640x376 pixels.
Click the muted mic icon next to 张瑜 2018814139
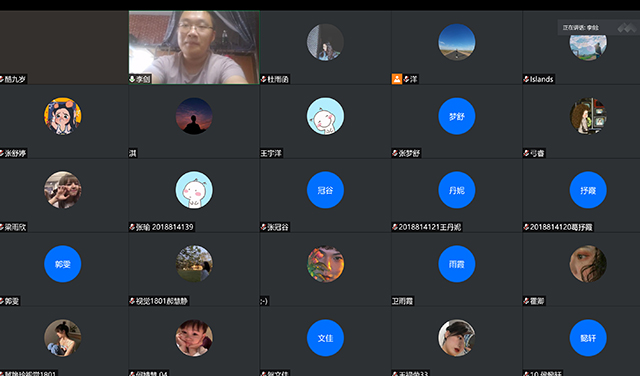tap(132, 227)
